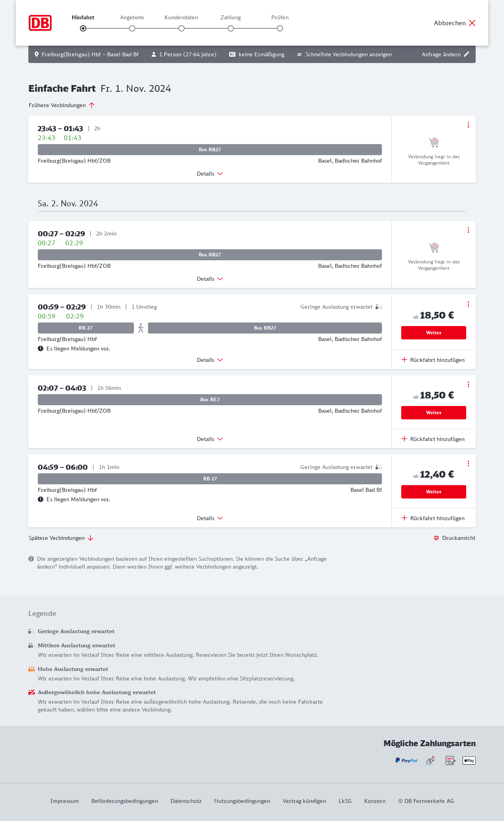Image resolution: width=504 pixels, height=821 pixels.
Task: Select the Angebote step
Action: [x=132, y=28]
